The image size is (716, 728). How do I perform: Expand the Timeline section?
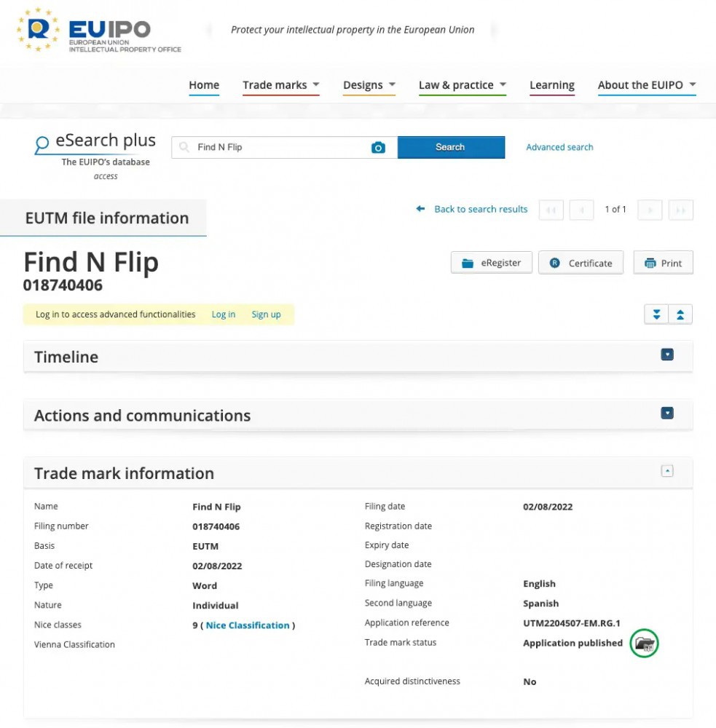point(667,355)
